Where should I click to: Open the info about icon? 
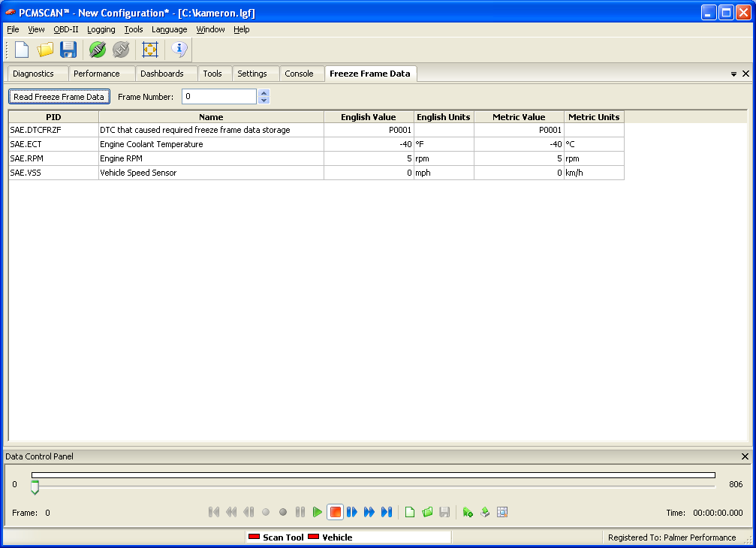[x=179, y=50]
